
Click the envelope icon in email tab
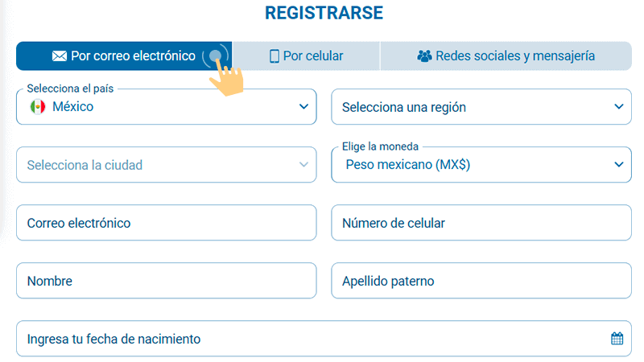(x=60, y=56)
